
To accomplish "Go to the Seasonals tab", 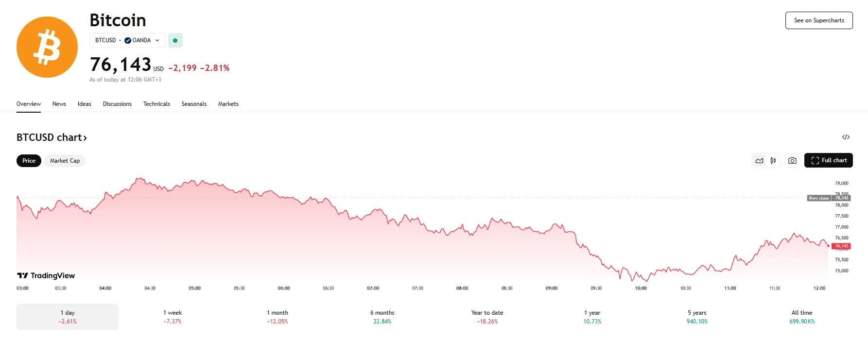I will [194, 104].
